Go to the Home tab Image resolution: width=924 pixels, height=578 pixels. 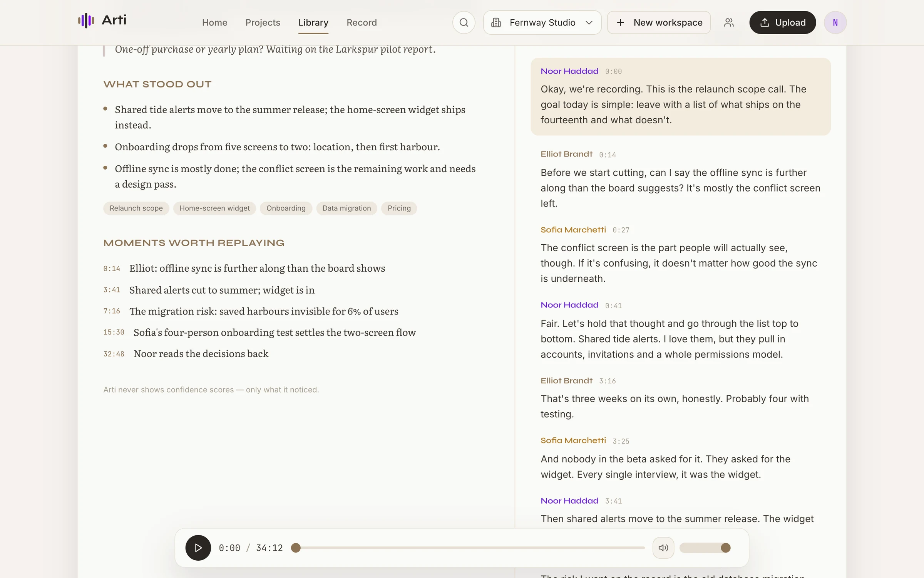(x=214, y=22)
